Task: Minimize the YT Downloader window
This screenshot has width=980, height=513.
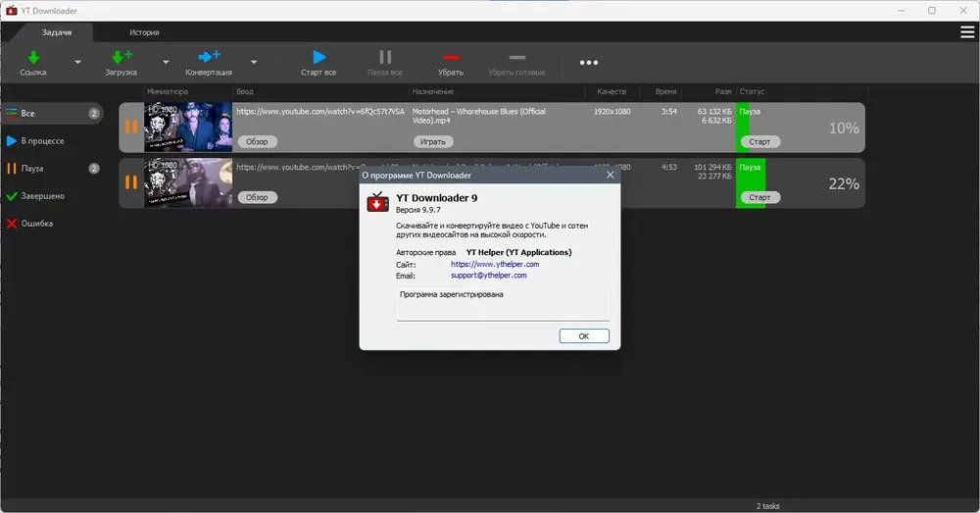Action: (x=902, y=10)
